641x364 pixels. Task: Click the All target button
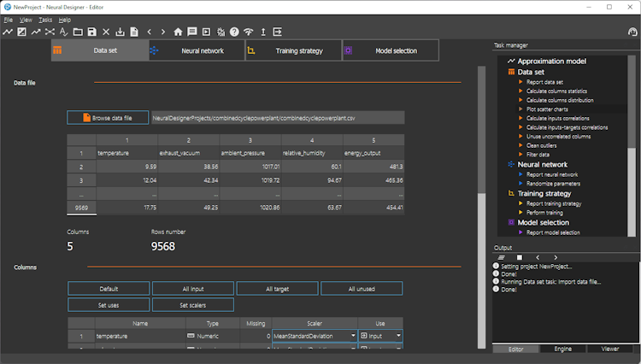(x=277, y=289)
